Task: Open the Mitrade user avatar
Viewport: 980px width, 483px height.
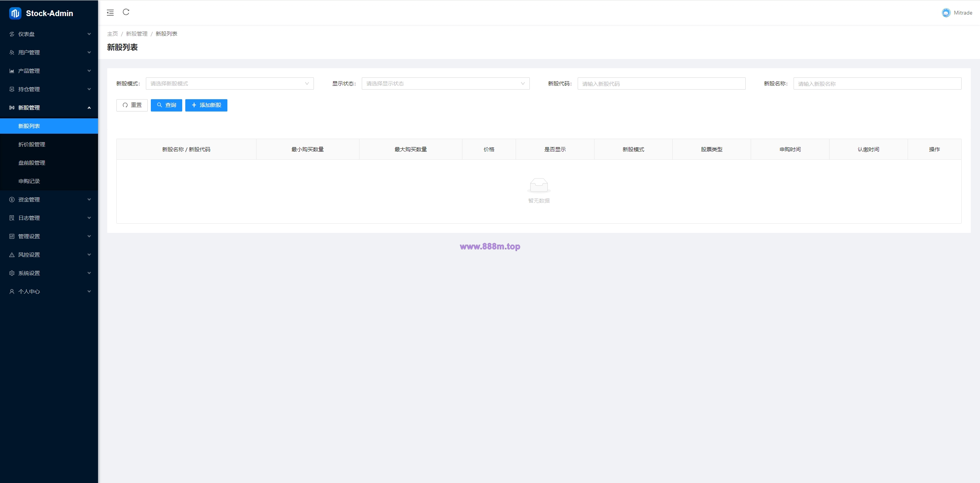Action: 946,13
